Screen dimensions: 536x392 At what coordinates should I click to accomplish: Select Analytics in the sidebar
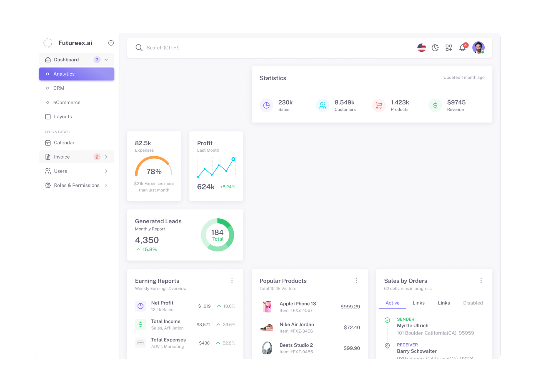(x=77, y=74)
